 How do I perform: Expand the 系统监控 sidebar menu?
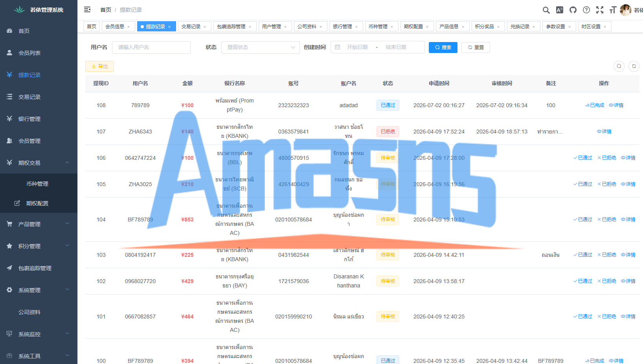[39, 334]
